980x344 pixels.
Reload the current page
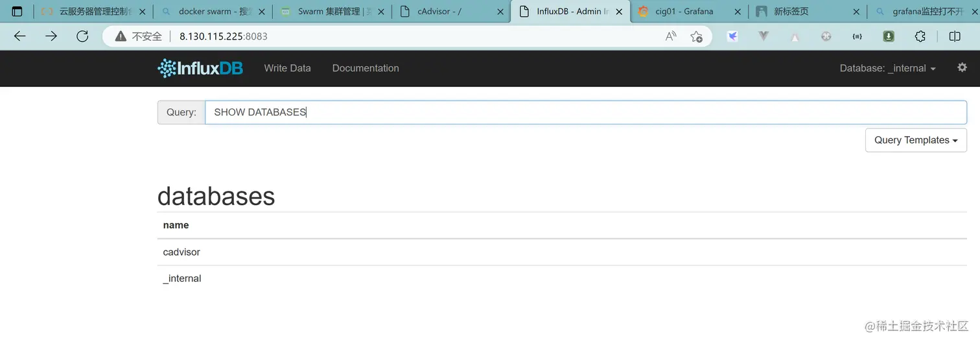(82, 36)
